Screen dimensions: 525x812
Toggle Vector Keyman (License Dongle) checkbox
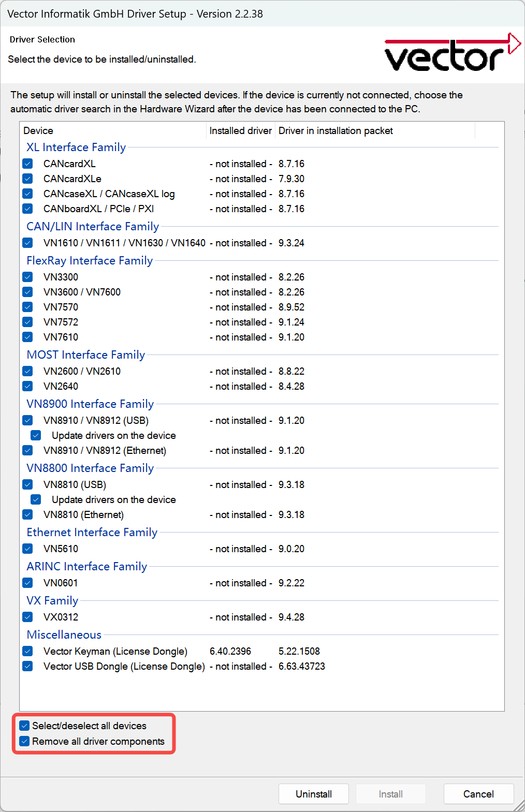click(x=28, y=651)
